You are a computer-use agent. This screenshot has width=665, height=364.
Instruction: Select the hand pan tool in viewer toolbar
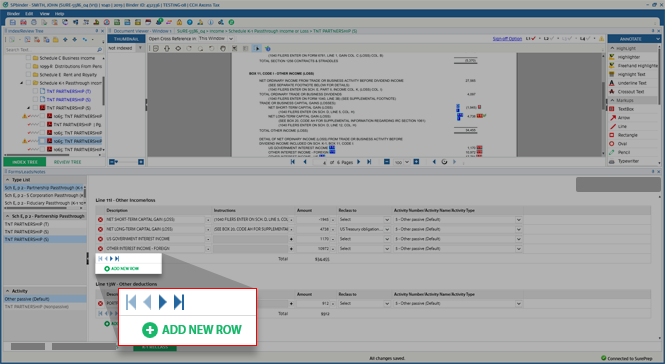tap(223, 48)
